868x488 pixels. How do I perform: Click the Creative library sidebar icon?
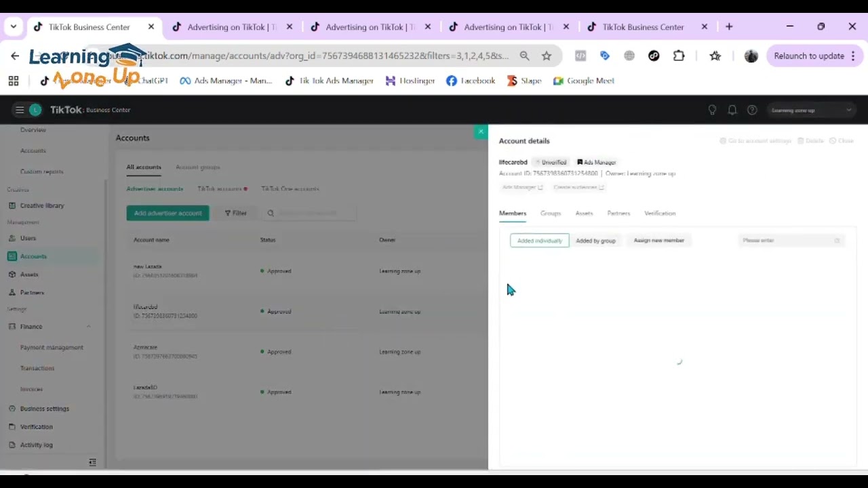pos(12,205)
